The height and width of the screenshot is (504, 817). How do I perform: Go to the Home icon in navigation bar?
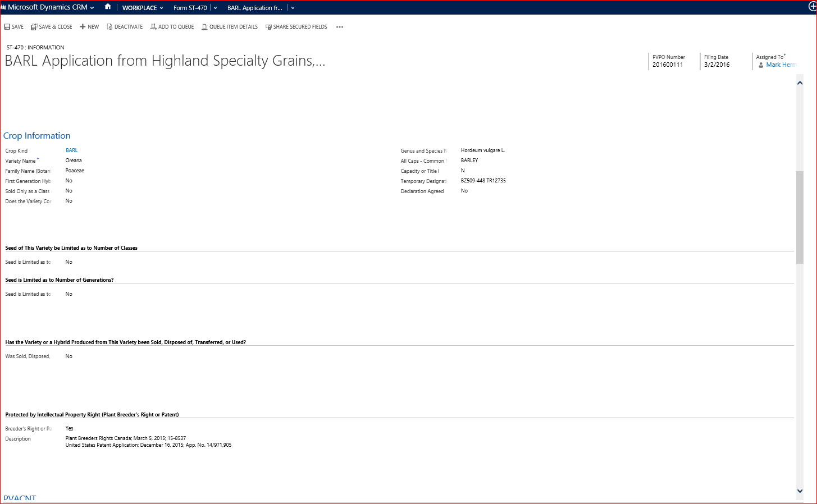108,7
